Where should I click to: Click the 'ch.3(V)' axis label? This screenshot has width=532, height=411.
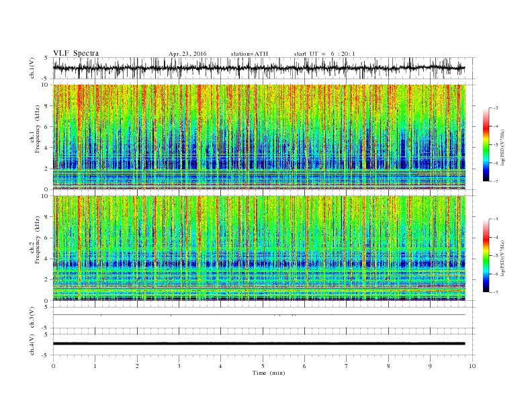click(32, 318)
